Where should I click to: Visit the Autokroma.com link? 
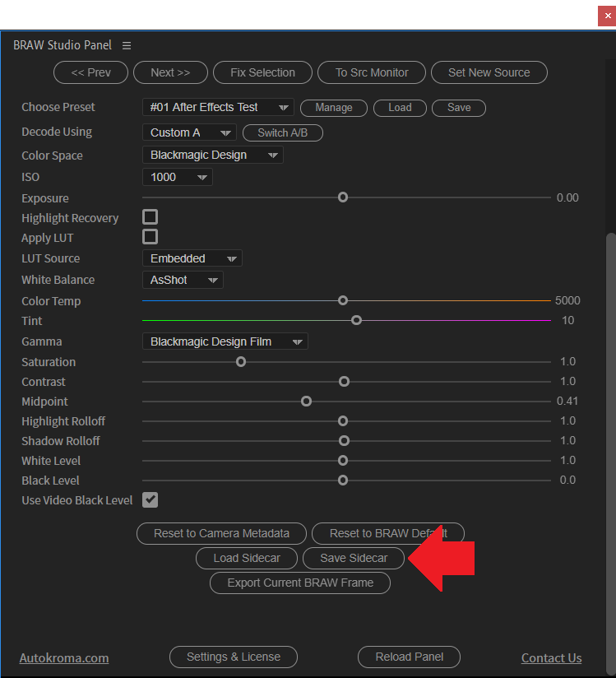[x=64, y=657]
